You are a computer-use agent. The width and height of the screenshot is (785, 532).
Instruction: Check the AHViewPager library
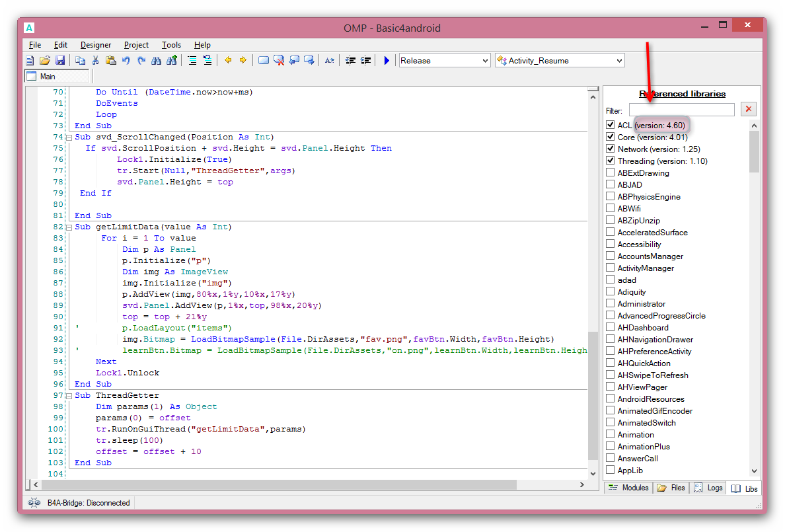611,387
